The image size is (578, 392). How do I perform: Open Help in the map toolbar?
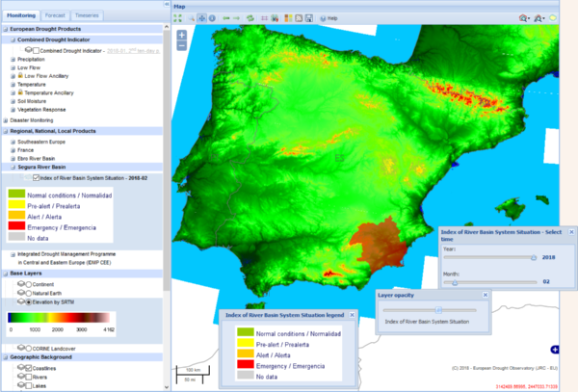tap(328, 18)
